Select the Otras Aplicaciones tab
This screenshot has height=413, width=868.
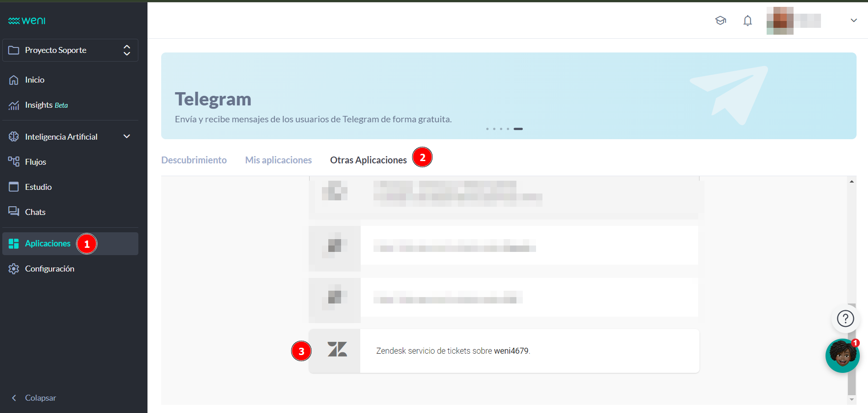tap(368, 160)
